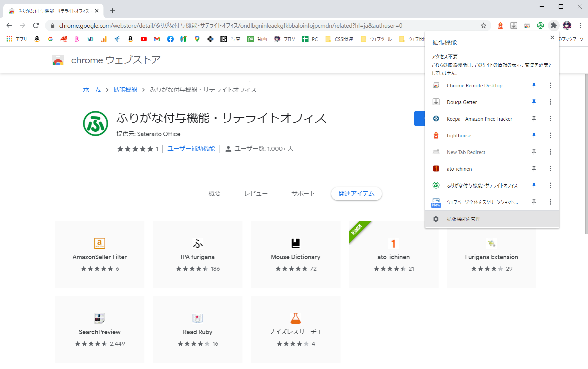The width and height of the screenshot is (588, 369).
Task: Click the Keepa extension icon in the list
Action: (436, 119)
